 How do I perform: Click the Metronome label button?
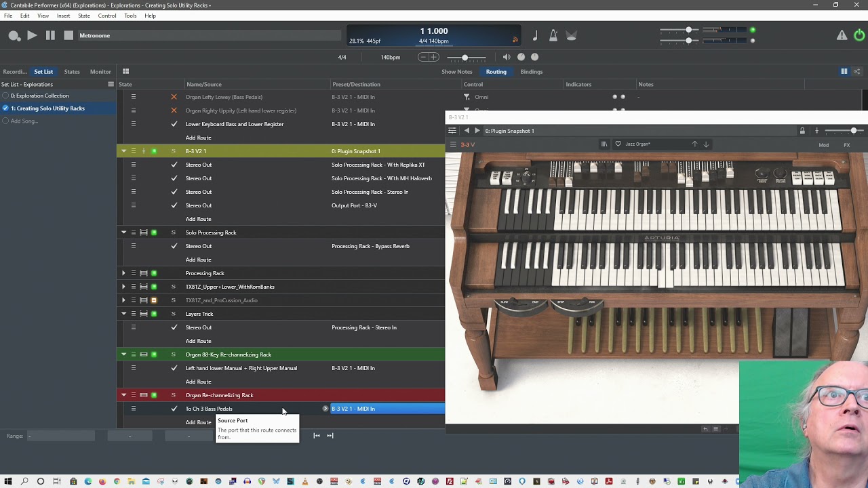pyautogui.click(x=94, y=35)
